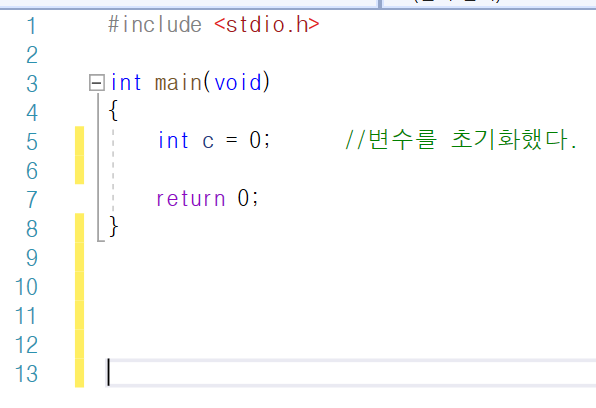
Task: Click the <stdio.h> header name
Action: coord(267,25)
